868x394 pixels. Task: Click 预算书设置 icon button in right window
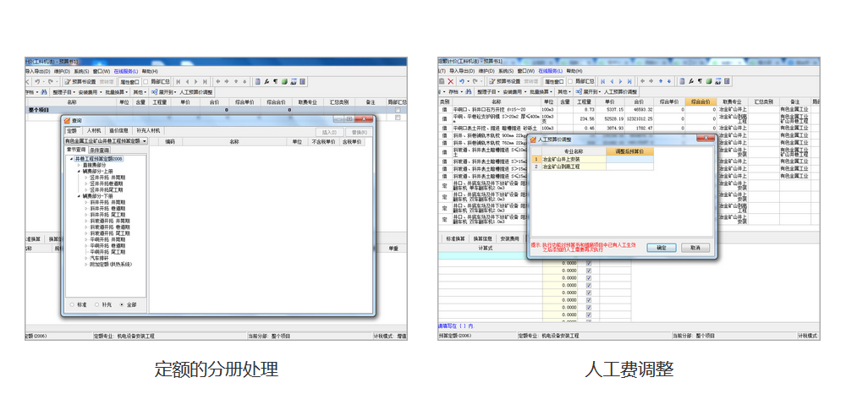[x=504, y=82]
